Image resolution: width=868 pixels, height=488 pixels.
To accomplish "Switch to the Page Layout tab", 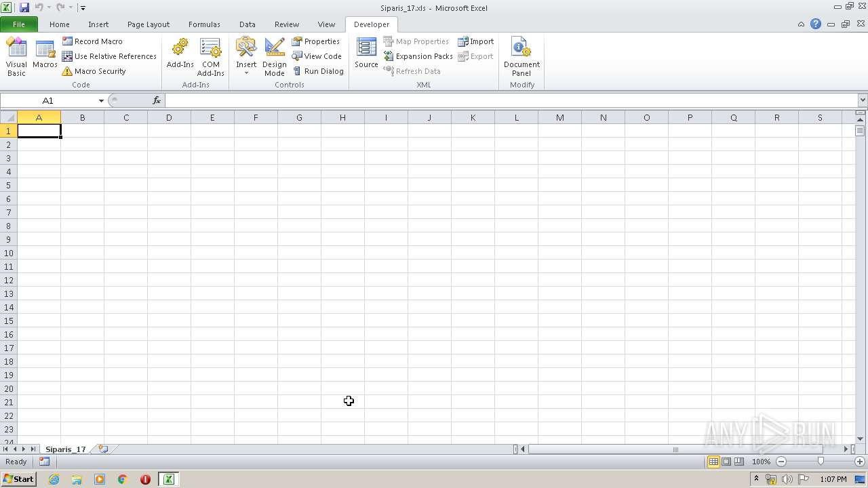I will pos(149,24).
